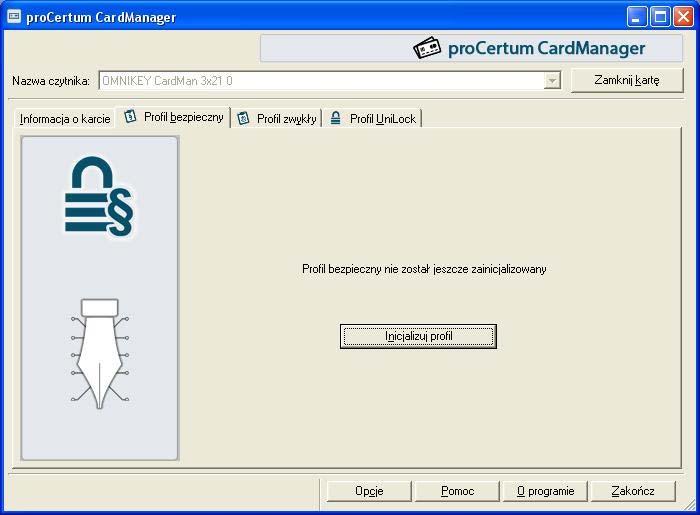Click the Inicjalizuj profil button

(x=418, y=336)
